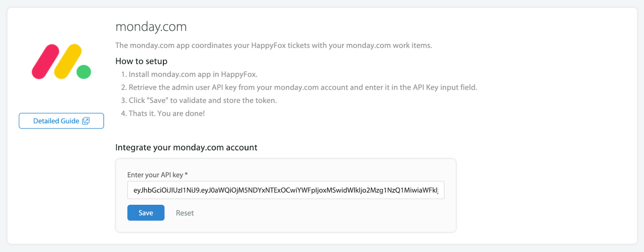
Task: Click the "How to setup" heading
Action: coord(141,61)
